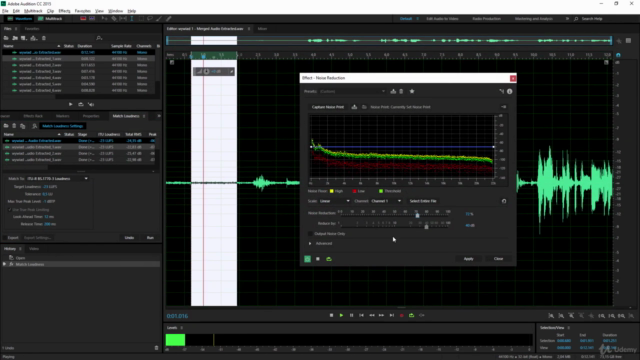
Task: Click the Reduce by dB slider
Action: pyautogui.click(x=427, y=227)
